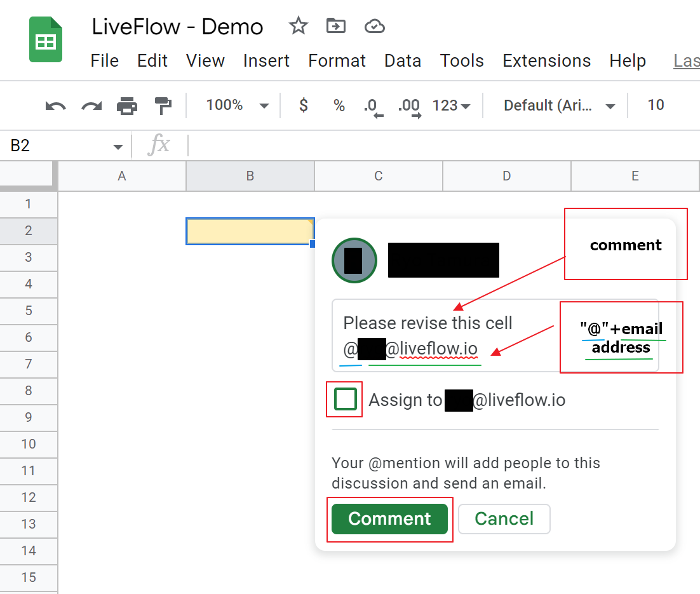Viewport: 700px width, 594px height.
Task: Open the Data menu
Action: 403,61
